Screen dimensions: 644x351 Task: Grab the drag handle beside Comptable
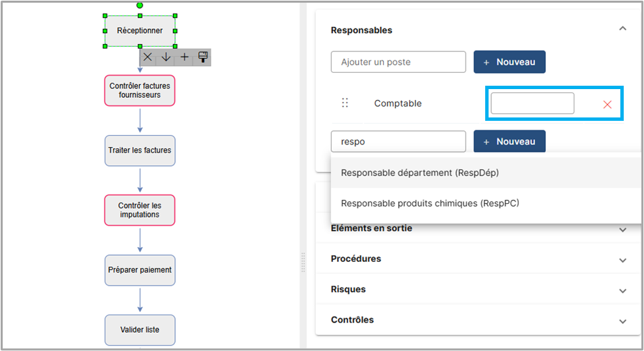tap(345, 103)
